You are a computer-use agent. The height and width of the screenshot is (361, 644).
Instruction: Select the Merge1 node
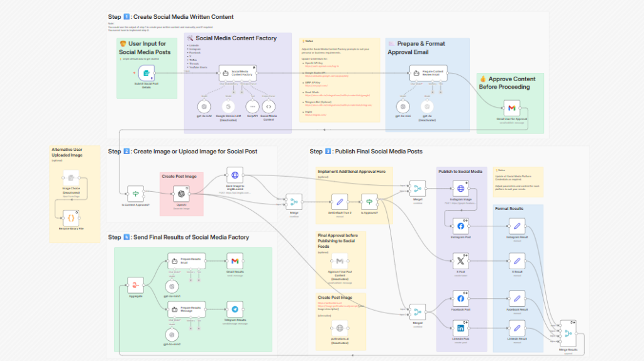[x=418, y=189]
